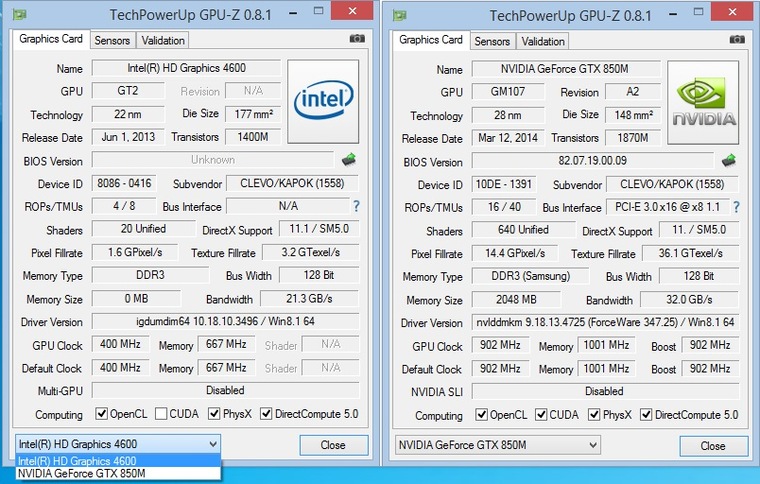Viewport: 760px width, 484px height.
Task: Click Transistors 1870M value
Action: coord(633,138)
